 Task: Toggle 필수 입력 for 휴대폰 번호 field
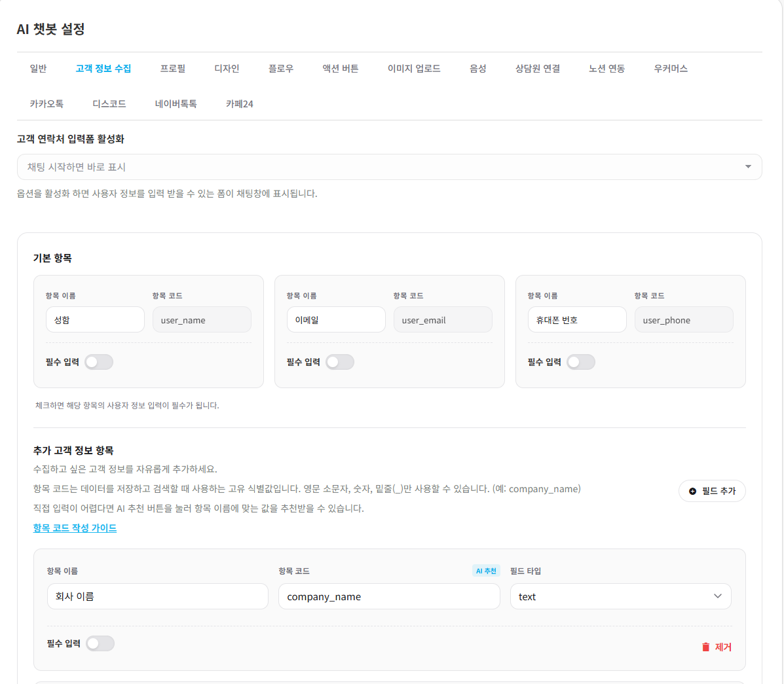[x=581, y=362]
